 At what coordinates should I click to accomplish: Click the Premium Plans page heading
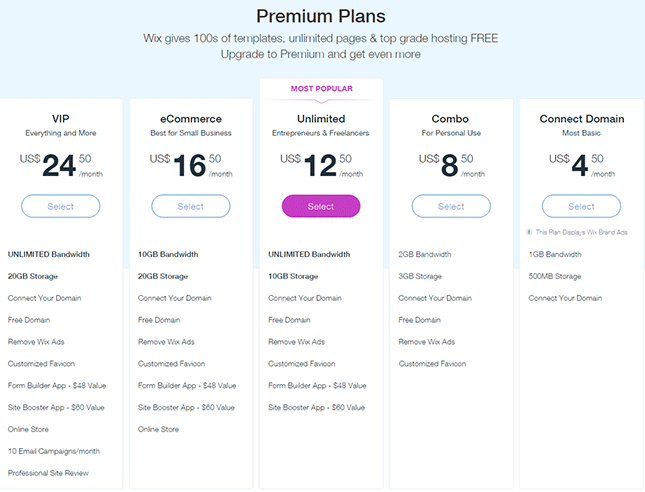point(321,16)
